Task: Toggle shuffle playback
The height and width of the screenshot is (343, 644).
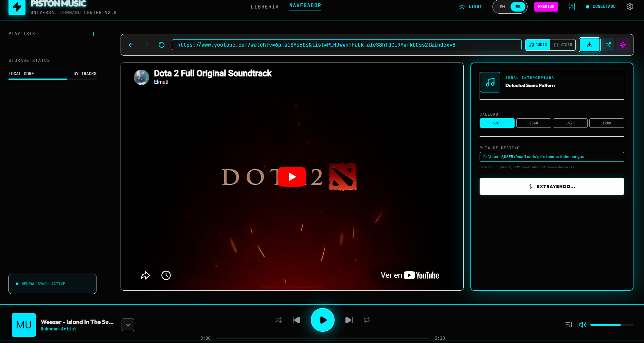Action: tap(279, 320)
